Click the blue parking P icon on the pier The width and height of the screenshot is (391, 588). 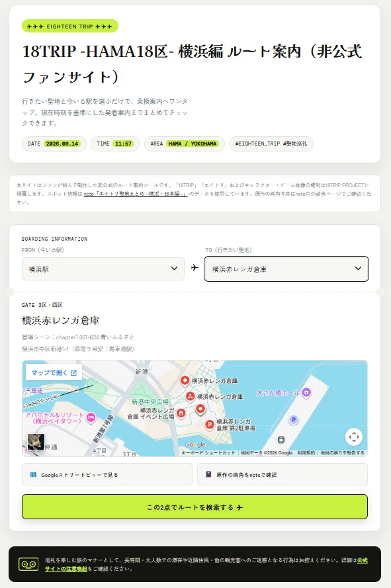tap(294, 419)
